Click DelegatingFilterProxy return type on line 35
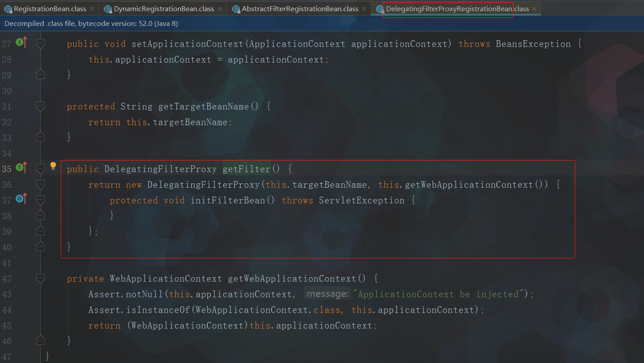The height and width of the screenshot is (363, 644). click(160, 169)
